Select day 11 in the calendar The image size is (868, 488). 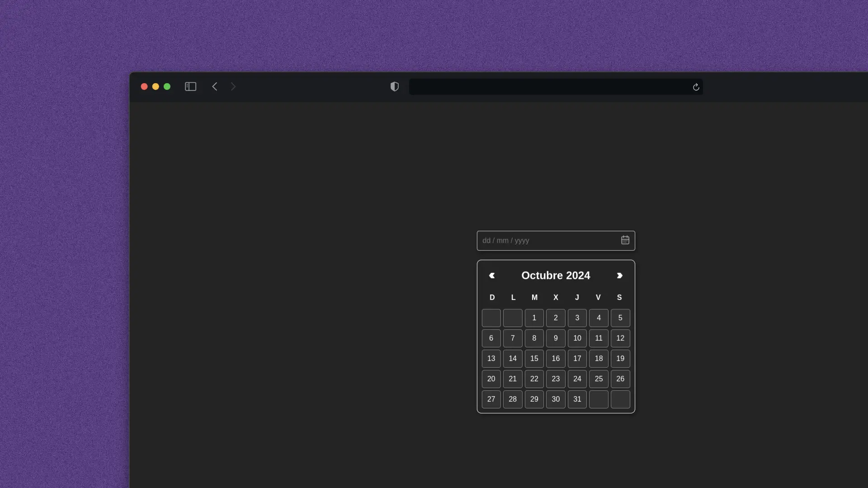click(x=599, y=338)
